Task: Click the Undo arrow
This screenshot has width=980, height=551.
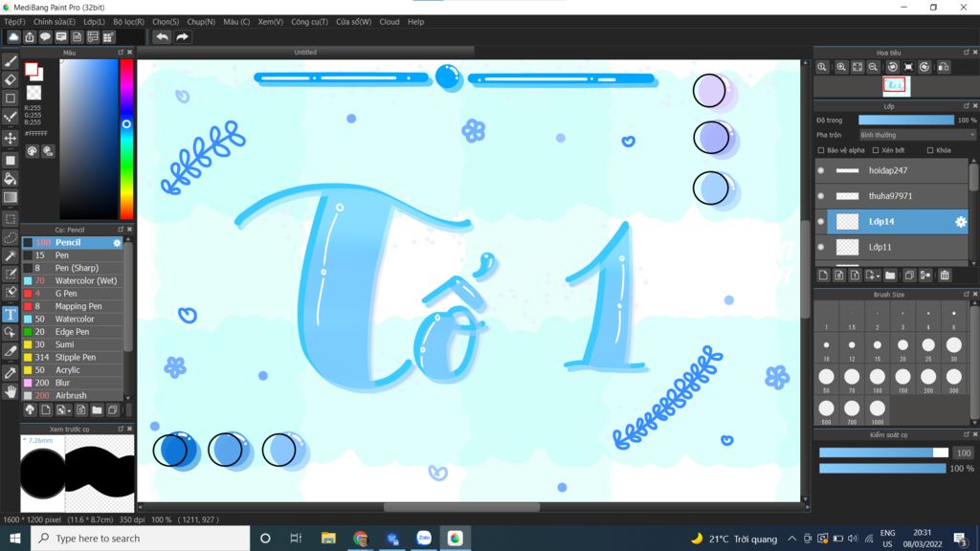Action: pyautogui.click(x=162, y=37)
